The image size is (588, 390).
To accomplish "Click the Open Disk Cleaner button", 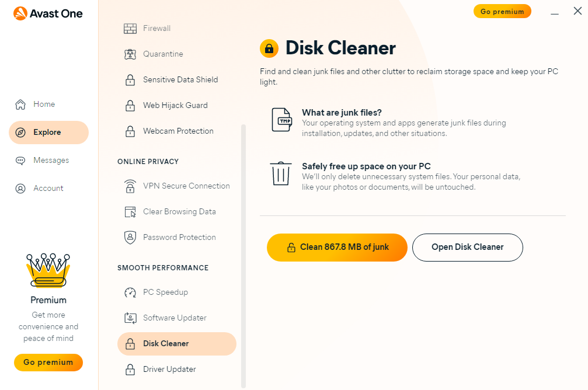I will coord(468,248).
